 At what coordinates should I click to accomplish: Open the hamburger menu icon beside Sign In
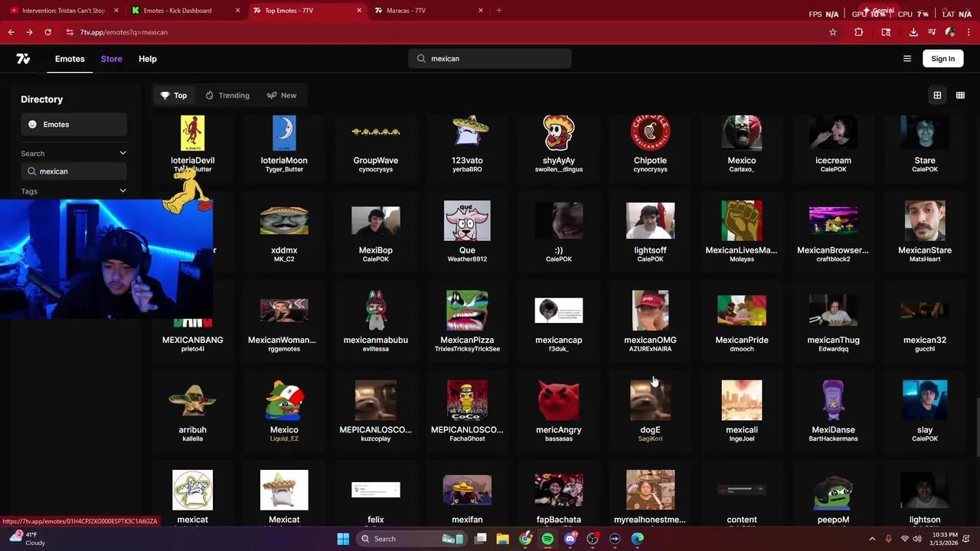tap(907, 59)
